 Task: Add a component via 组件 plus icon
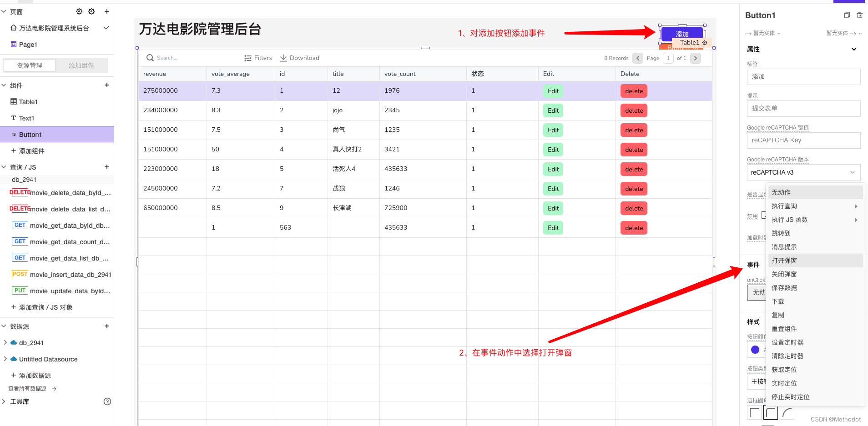point(107,85)
